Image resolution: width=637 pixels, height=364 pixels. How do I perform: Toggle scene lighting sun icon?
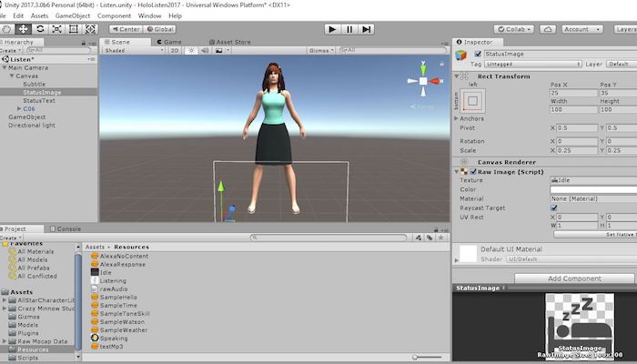click(191, 50)
